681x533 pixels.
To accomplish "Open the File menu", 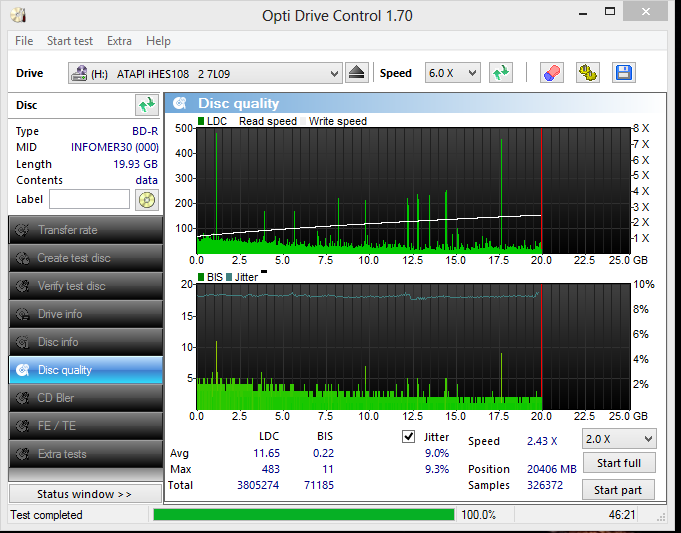I will pos(24,41).
